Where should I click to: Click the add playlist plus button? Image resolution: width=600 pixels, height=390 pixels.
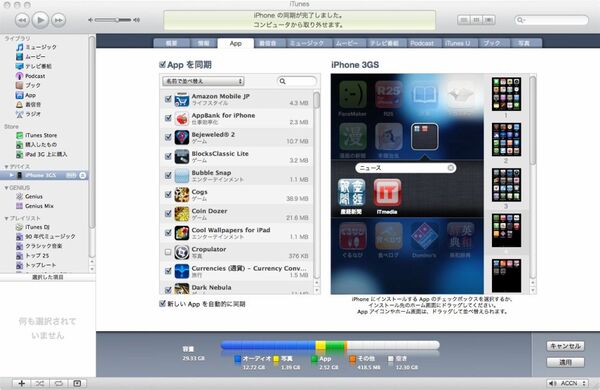coord(21,383)
